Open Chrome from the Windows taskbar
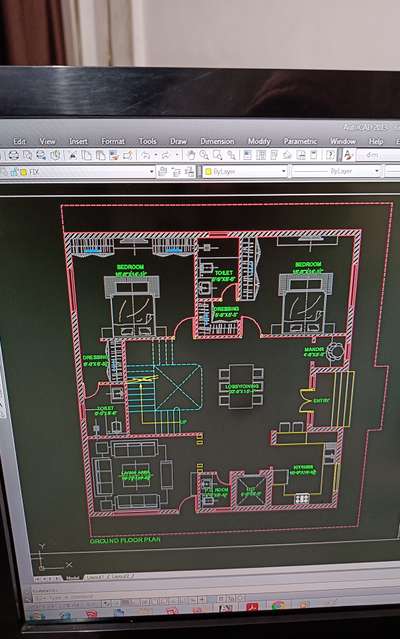Viewport: 400px width, 639px height. click(278, 605)
